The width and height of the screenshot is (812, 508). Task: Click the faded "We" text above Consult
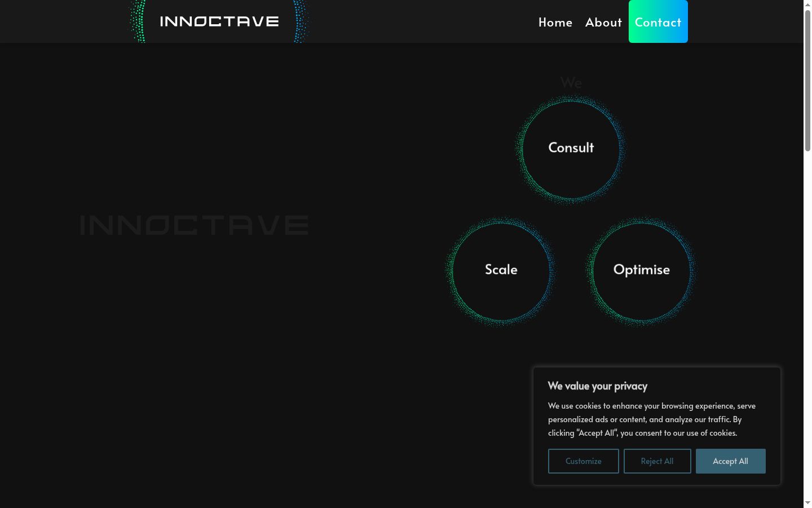click(x=571, y=83)
